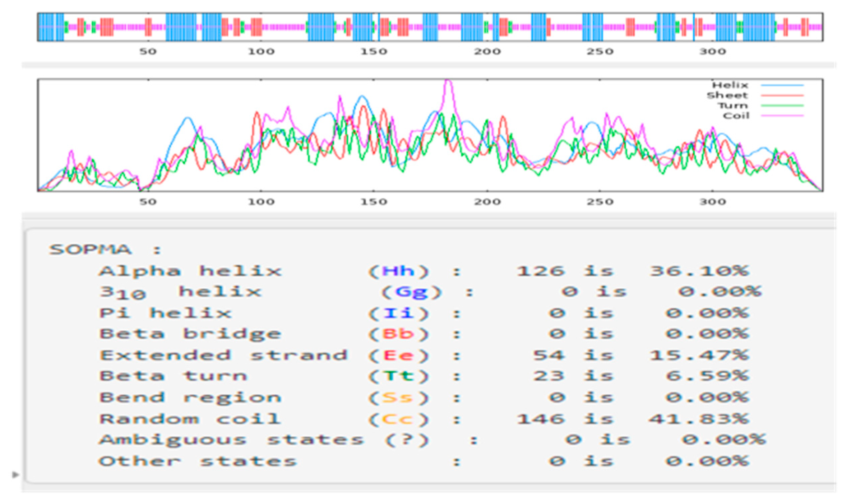
Task: Click the green Turn legend line
Action: coord(782,106)
